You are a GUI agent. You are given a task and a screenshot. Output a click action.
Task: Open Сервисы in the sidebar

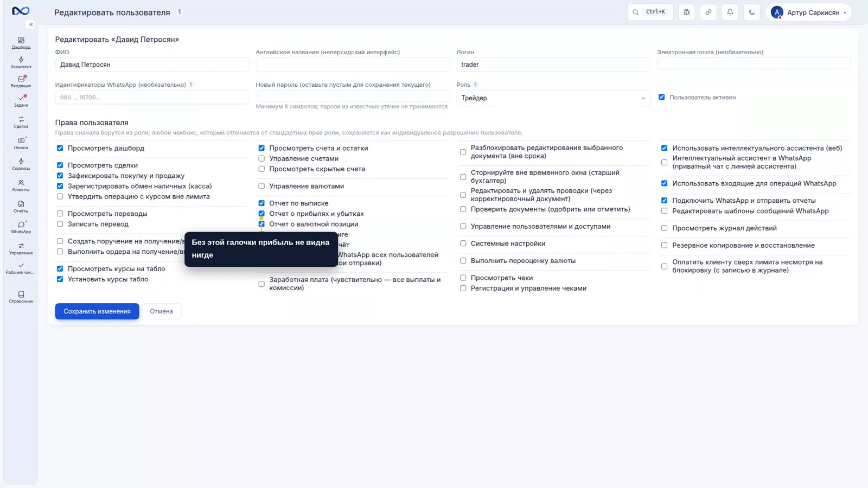21,164
